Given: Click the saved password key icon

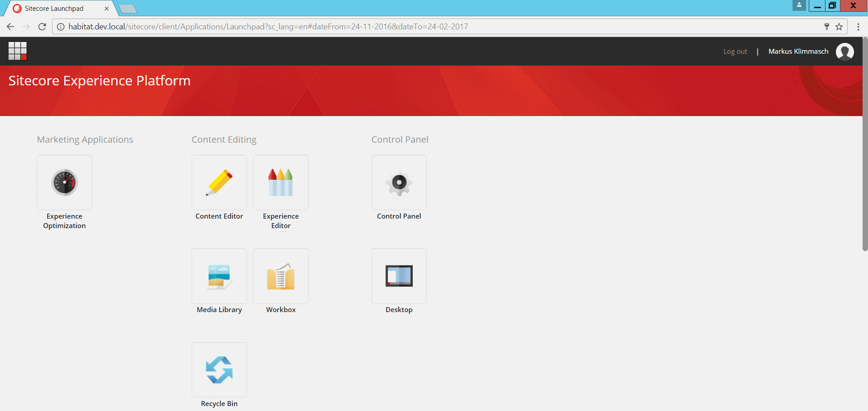Looking at the screenshot, I should [x=826, y=27].
